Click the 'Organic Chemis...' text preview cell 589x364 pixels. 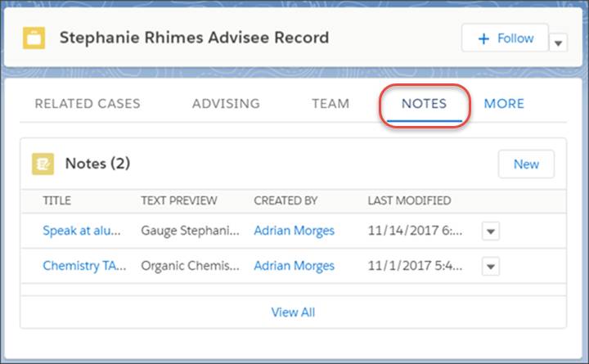(190, 266)
